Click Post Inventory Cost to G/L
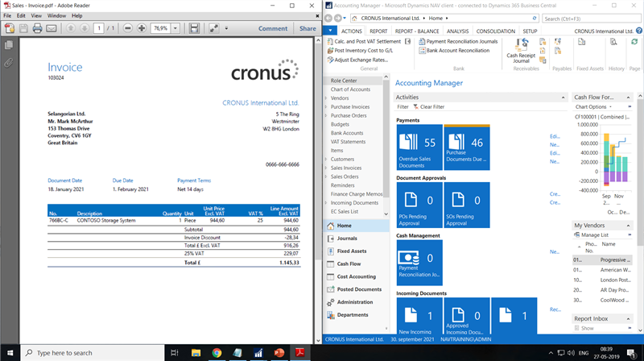Viewport: 644px width, 361px height. [x=360, y=51]
